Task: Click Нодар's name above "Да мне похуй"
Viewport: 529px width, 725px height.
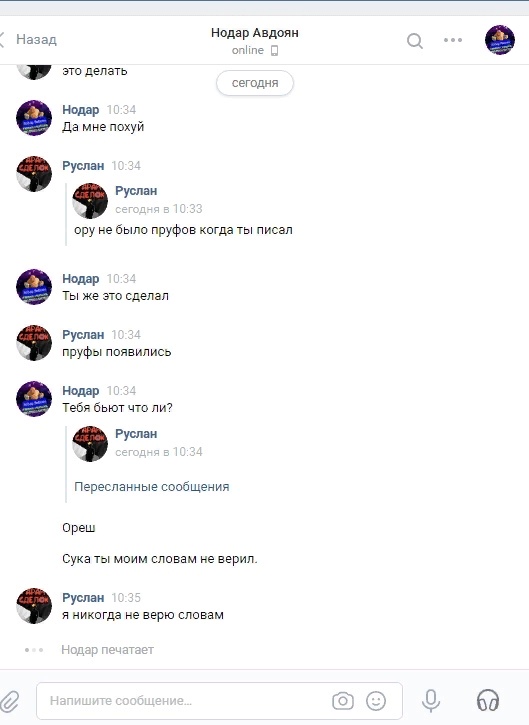Action: point(80,110)
